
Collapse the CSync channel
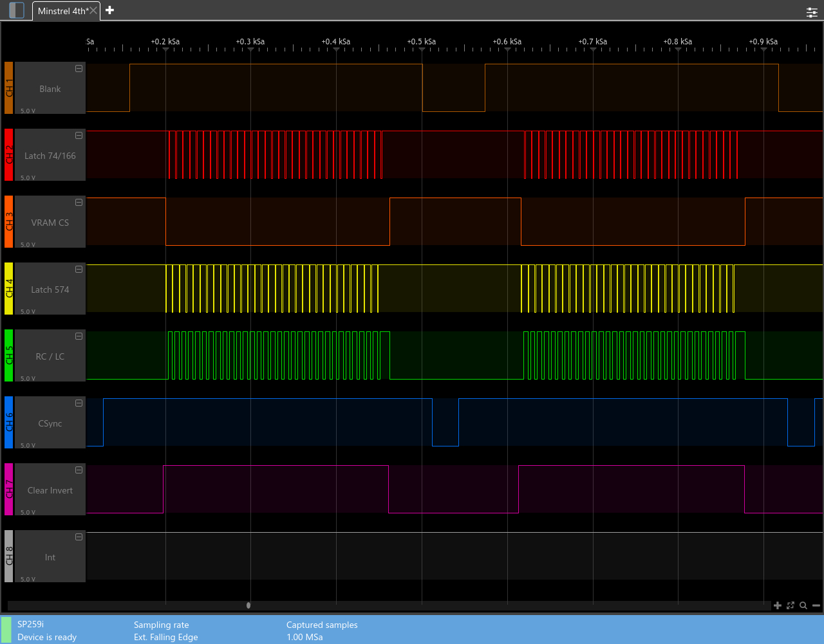[x=79, y=403]
